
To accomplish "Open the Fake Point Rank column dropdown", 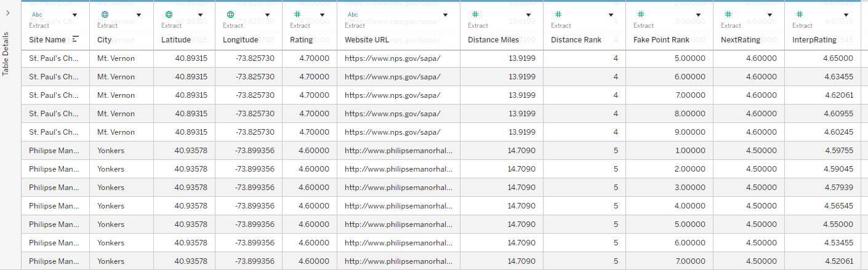I will [x=698, y=15].
